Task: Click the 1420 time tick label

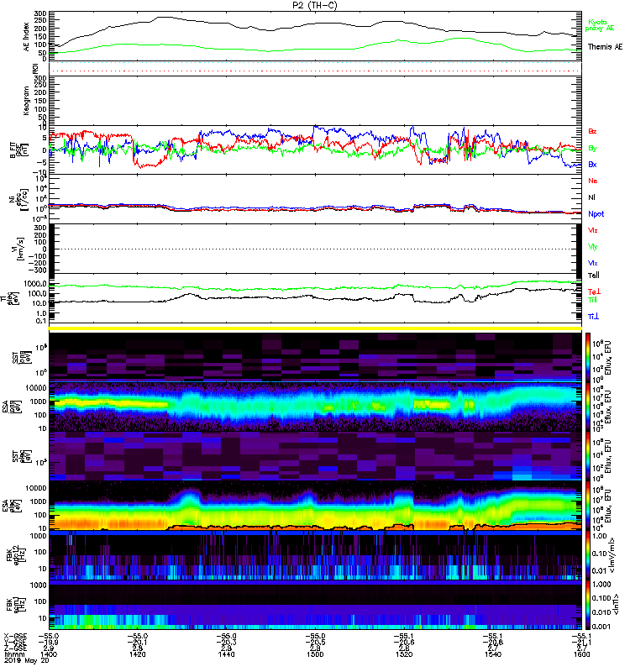Action: click(x=138, y=654)
